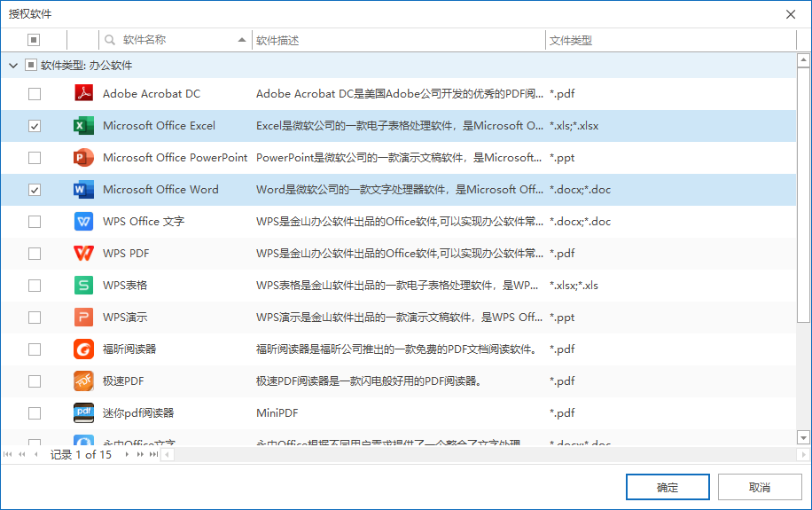Screen dimensions: 812x510
Task: Click the vertical scrollbar down arrow
Action: point(803,438)
